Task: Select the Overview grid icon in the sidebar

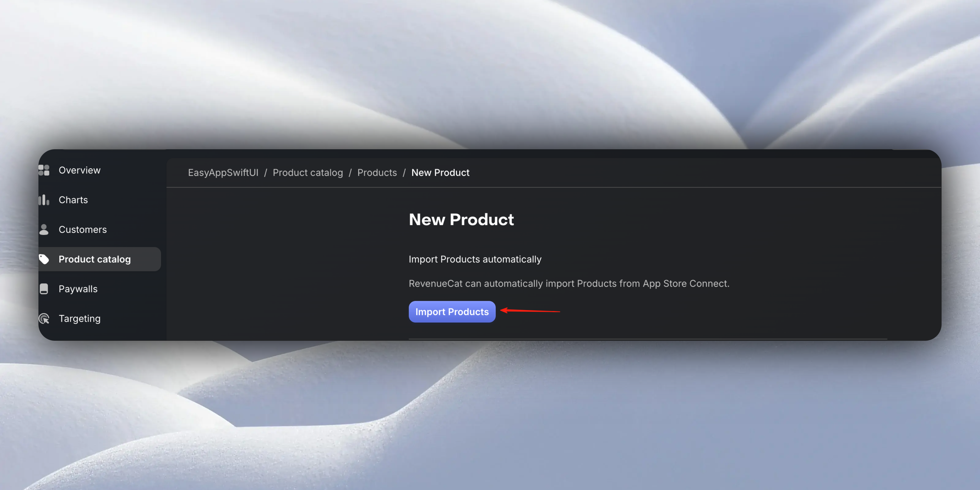Action: coord(44,170)
